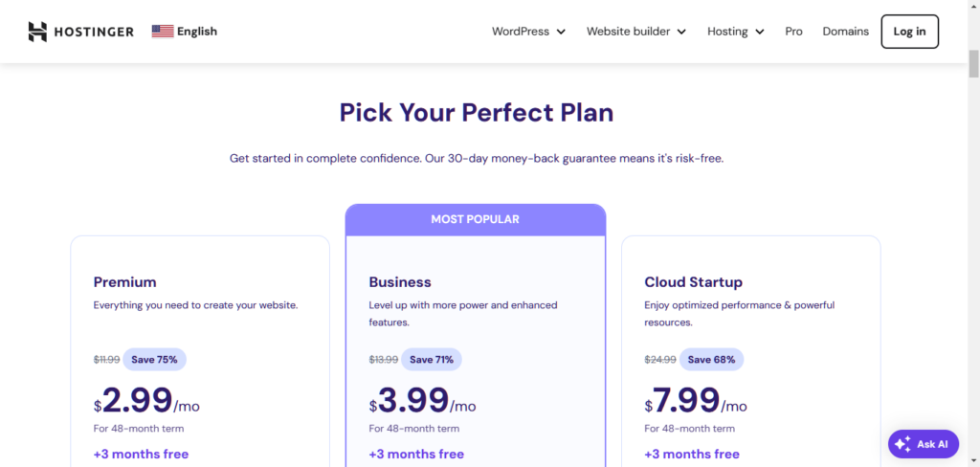Click the sparkle icon on Ask AI
The height and width of the screenshot is (467, 980).
coord(902,444)
